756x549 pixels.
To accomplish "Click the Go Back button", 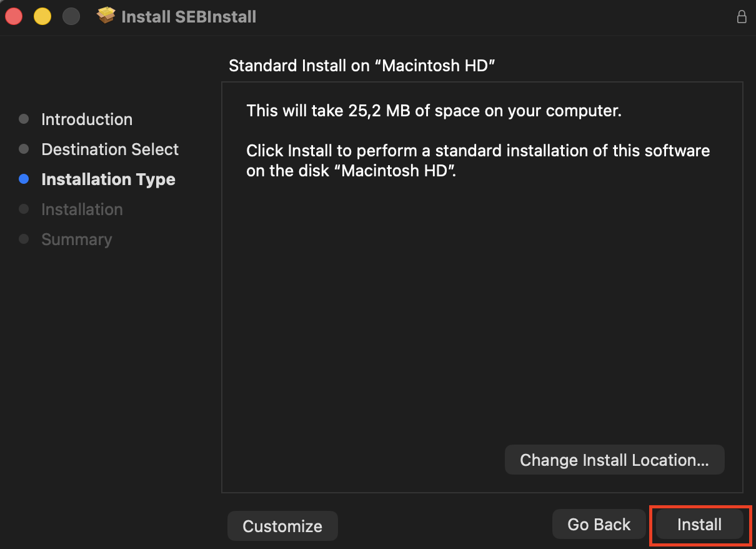I will point(599,524).
